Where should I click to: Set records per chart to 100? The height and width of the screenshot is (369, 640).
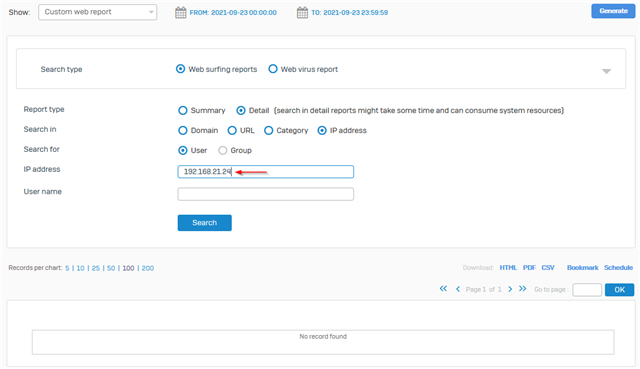click(128, 269)
